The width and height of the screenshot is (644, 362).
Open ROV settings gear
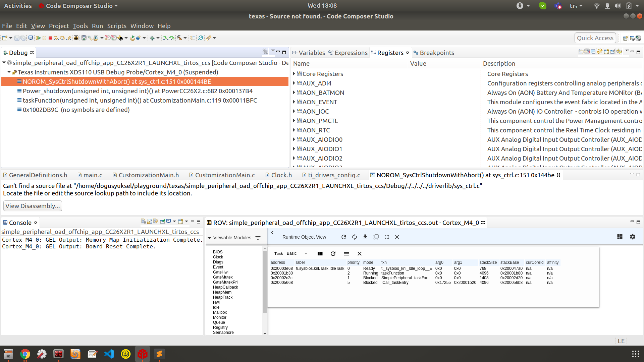pyautogui.click(x=633, y=237)
